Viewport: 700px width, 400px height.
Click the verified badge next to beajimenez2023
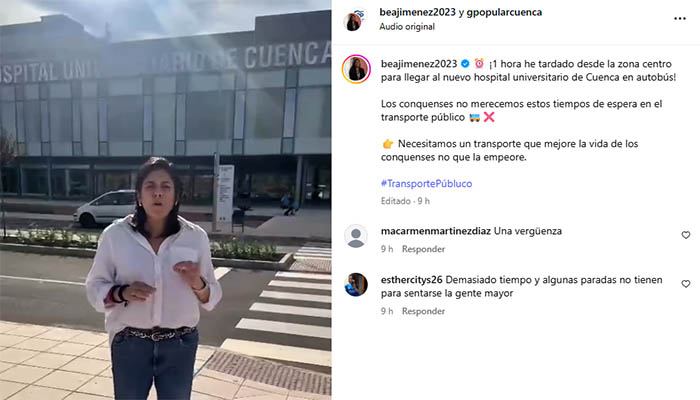click(465, 64)
